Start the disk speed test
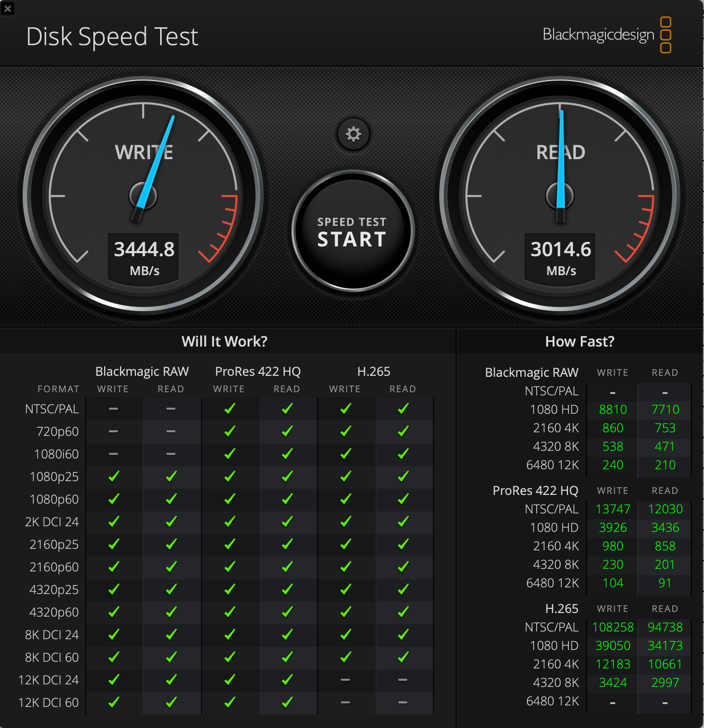 tap(353, 232)
